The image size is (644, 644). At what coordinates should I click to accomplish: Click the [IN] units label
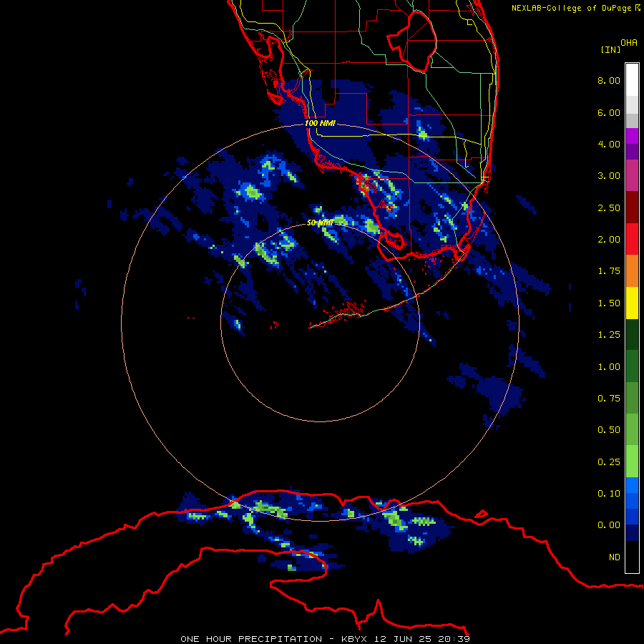coord(610,49)
